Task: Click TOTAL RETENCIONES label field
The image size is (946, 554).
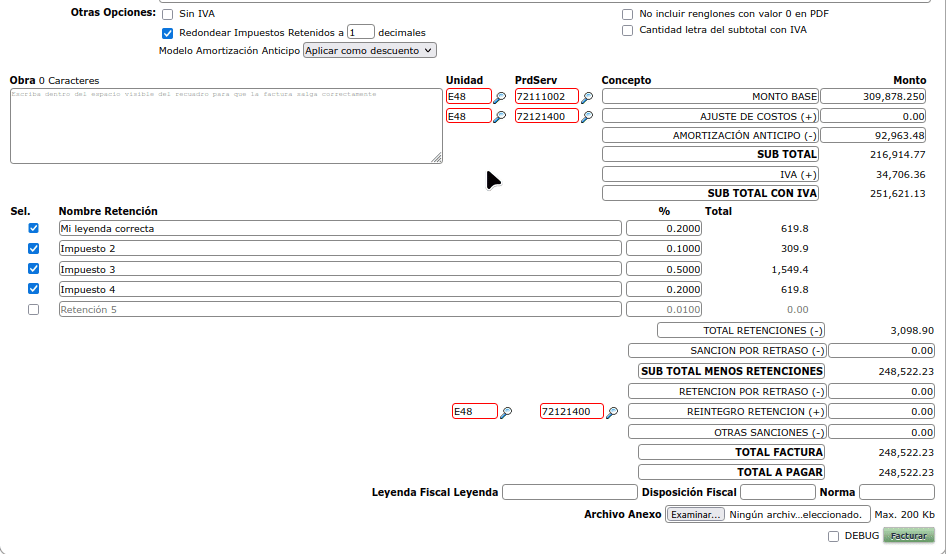Action: click(741, 331)
